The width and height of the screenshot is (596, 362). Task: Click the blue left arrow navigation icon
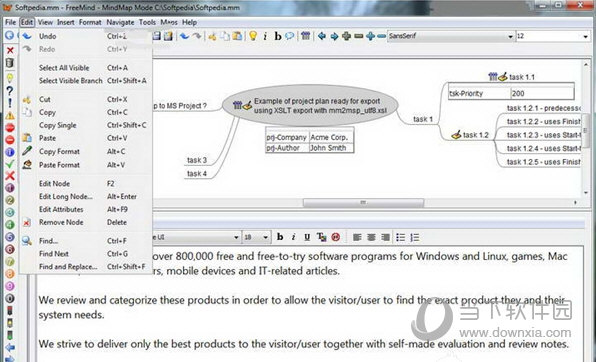322,36
